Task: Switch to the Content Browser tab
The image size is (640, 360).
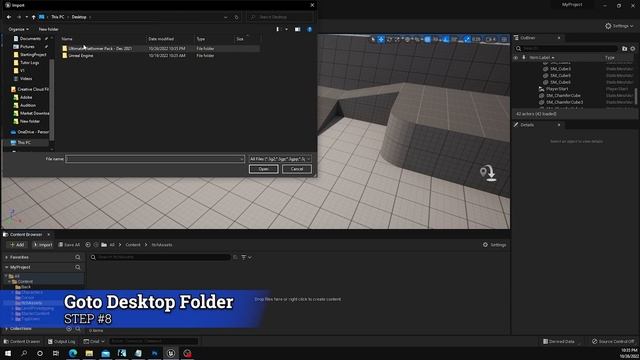Action: [x=26, y=235]
